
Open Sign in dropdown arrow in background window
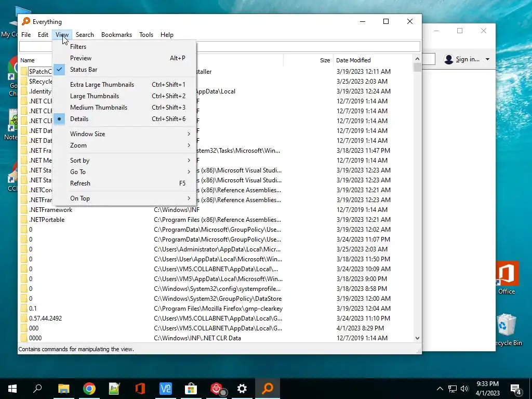(487, 59)
